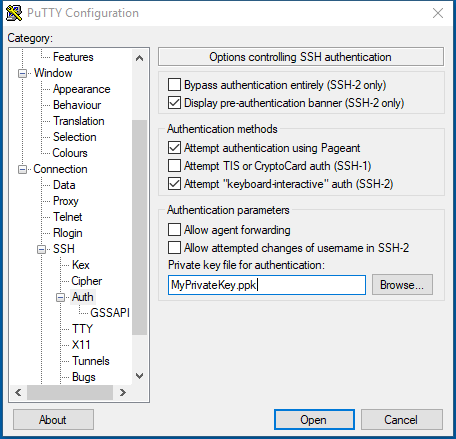Uncheck Display pre-authentication banner
456x439 pixels.
click(x=174, y=103)
